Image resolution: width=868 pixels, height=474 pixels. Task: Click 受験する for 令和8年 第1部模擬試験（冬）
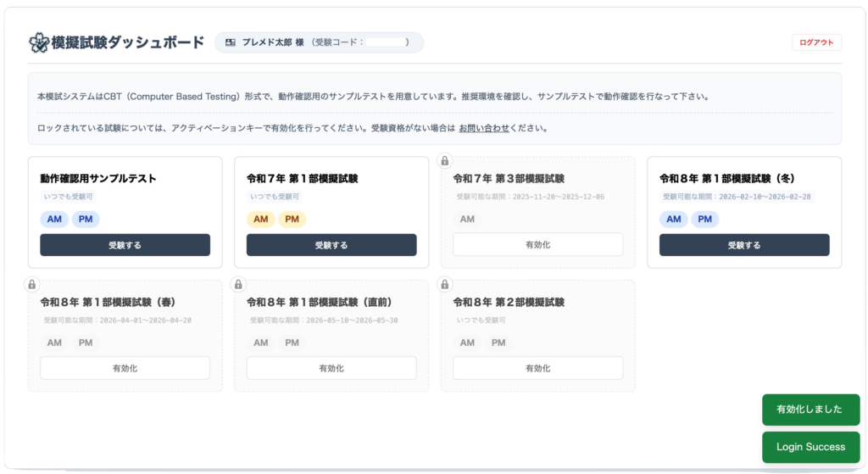744,245
